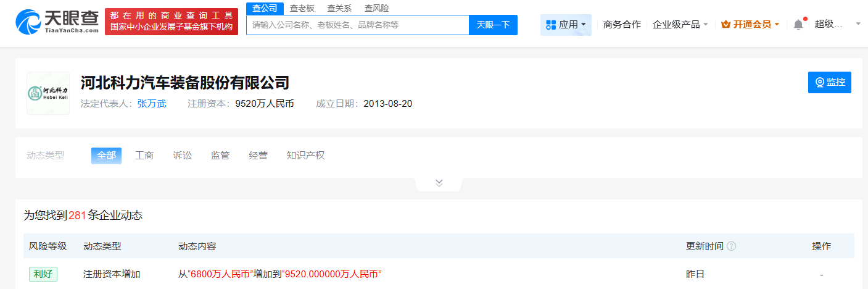This screenshot has height=289, width=868.
Task: Click the 昨日 update time cell
Action: click(x=695, y=274)
